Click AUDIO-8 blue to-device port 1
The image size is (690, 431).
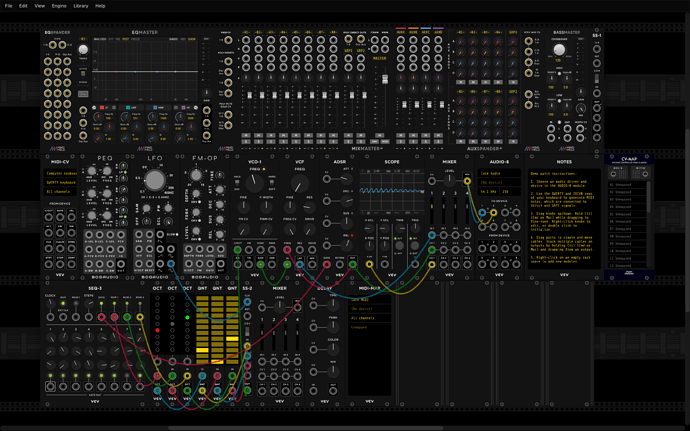[x=482, y=213]
